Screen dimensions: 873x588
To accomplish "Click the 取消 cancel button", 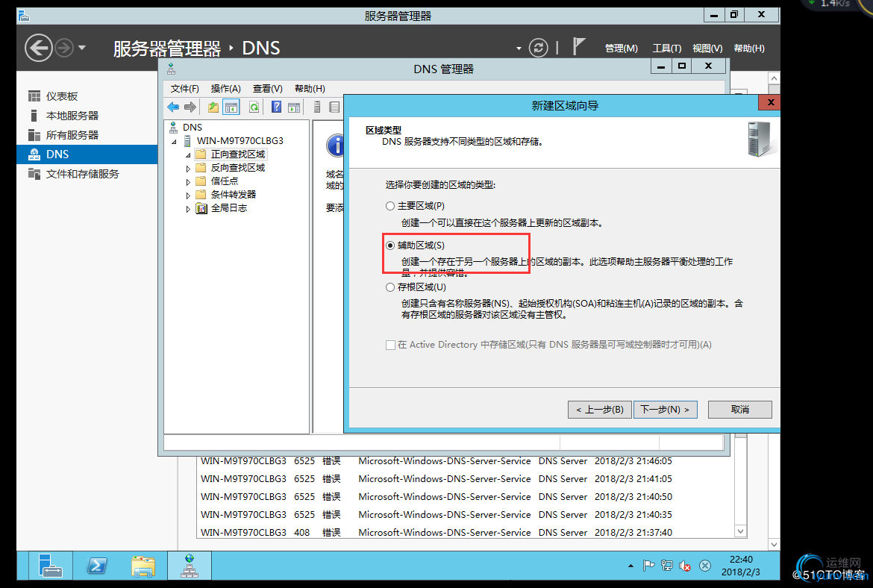I will [x=740, y=409].
